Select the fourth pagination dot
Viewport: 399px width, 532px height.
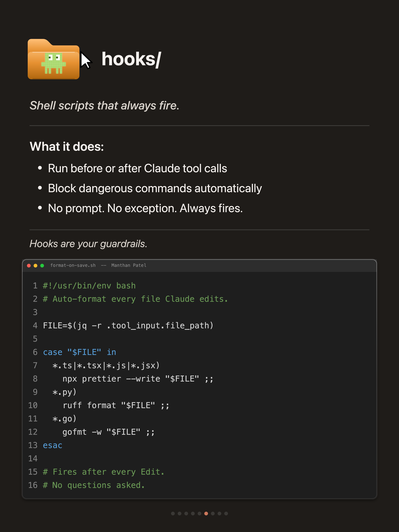point(193,513)
